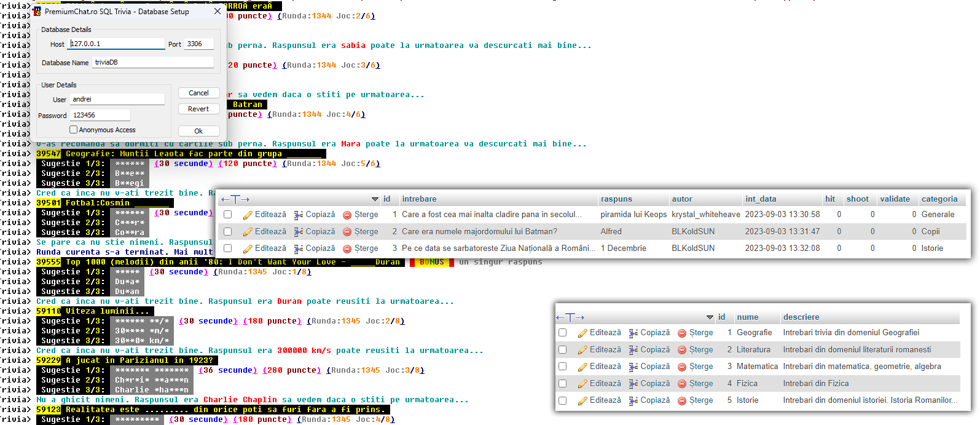
Task: Open sort dropdown arrow in categories table header
Action: tap(710, 317)
